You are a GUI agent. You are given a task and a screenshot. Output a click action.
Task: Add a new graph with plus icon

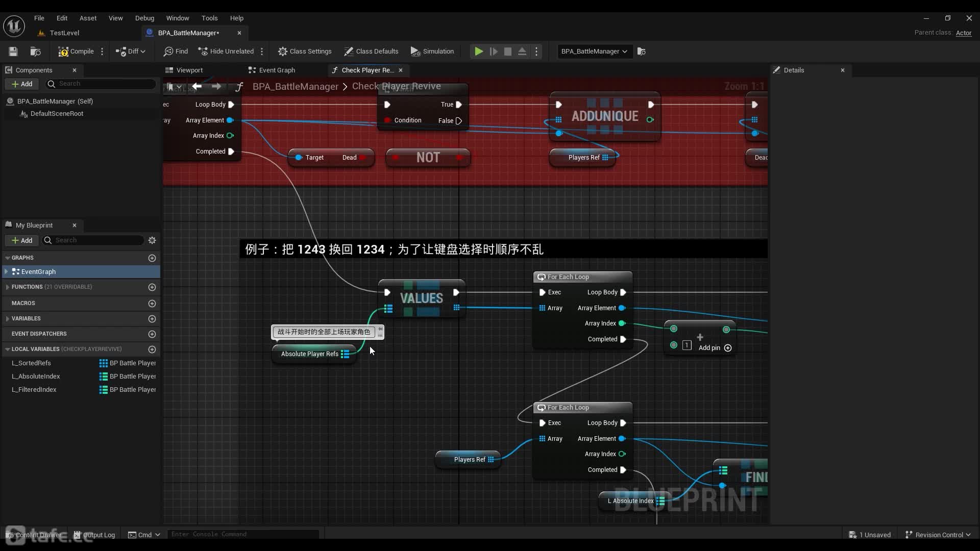[152, 258]
